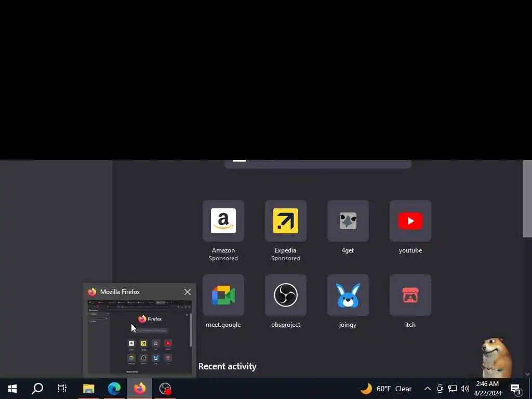This screenshot has height=399, width=532.
Task: Open the 4get shortcut tile
Action: pos(348,221)
